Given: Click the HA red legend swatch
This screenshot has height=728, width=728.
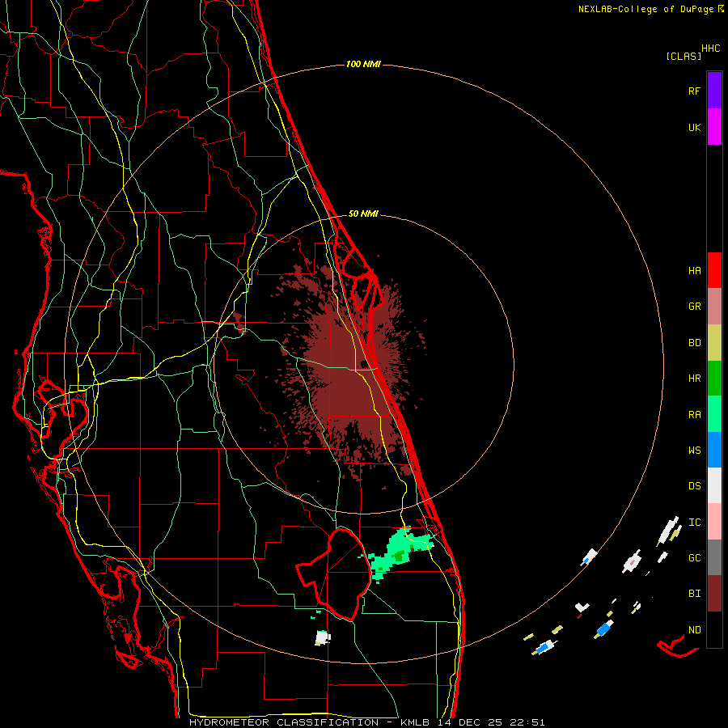Looking at the screenshot, I should click(714, 270).
